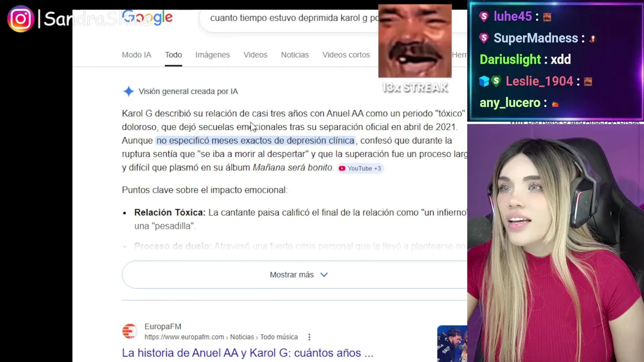The width and height of the screenshot is (644, 362).
Task: Click the AI overview sparkle icon
Action: [x=128, y=91]
